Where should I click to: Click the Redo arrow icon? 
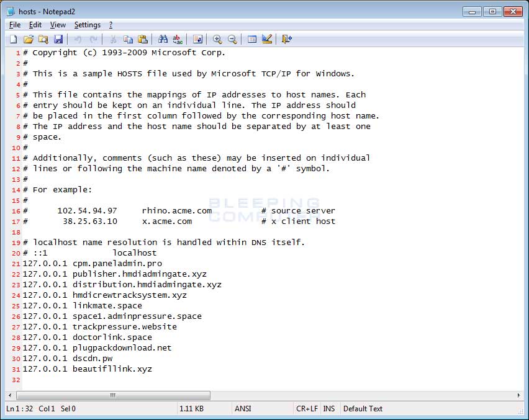click(x=93, y=40)
